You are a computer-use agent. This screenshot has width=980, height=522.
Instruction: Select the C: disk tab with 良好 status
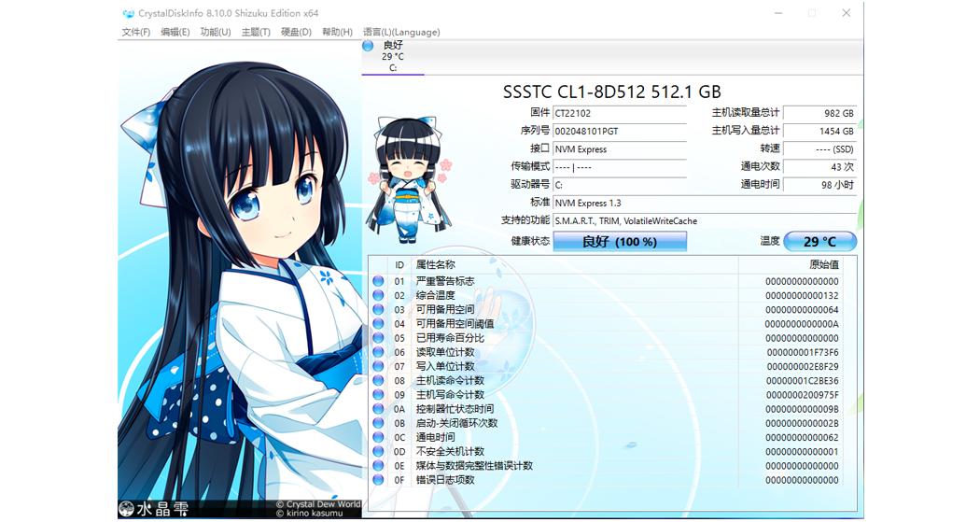[393, 56]
